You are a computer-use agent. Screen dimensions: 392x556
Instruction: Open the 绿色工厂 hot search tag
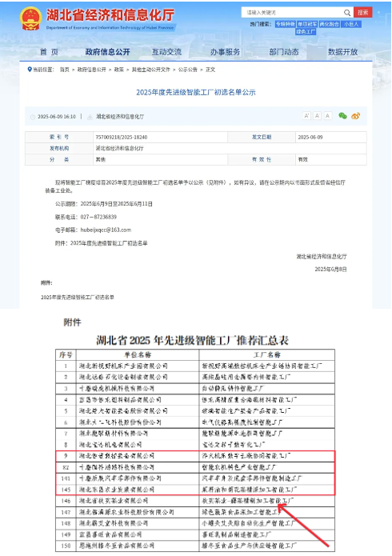pos(306,31)
